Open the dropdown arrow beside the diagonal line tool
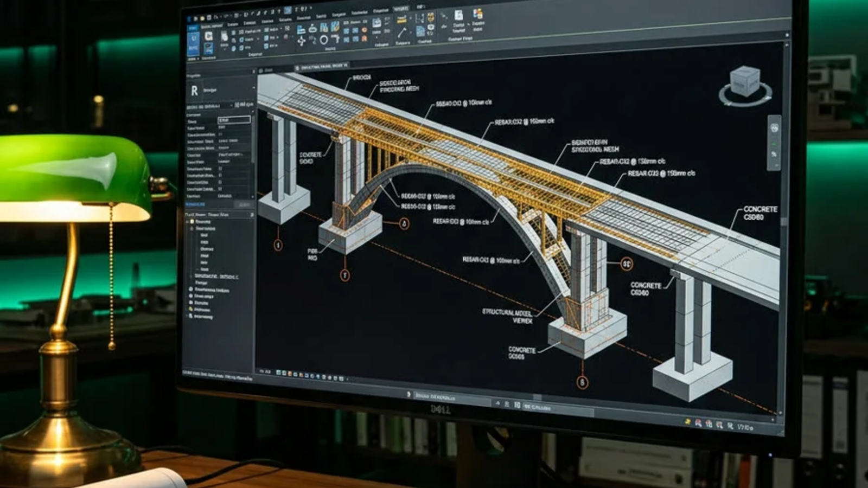868x488 pixels. [411, 33]
